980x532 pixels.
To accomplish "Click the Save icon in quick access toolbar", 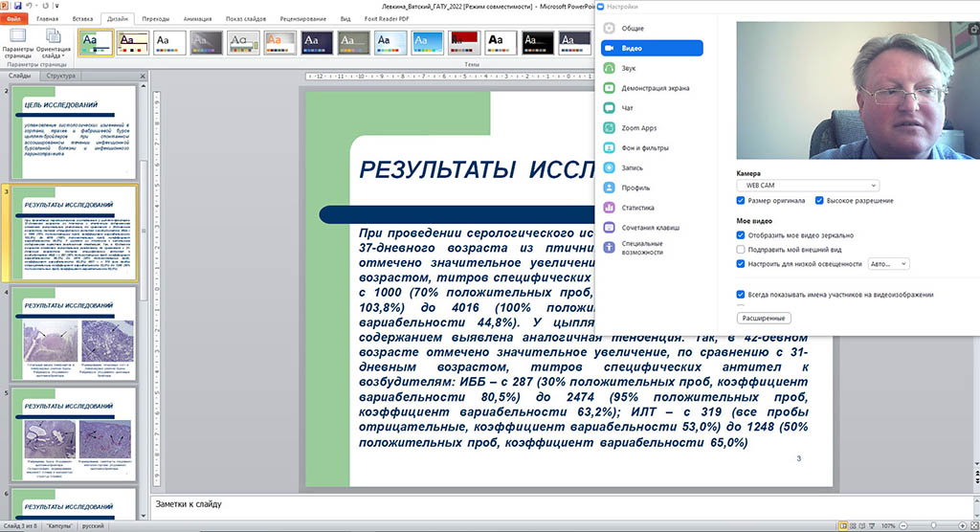I will coord(17,6).
